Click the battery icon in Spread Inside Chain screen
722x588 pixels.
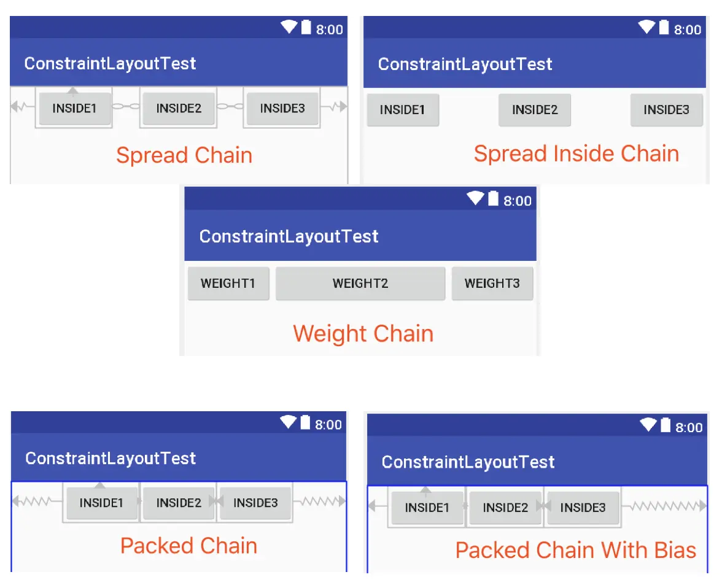pos(664,28)
